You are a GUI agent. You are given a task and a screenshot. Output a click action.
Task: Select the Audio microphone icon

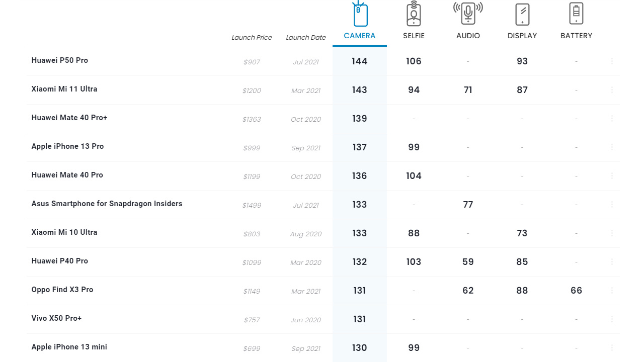[468, 13]
